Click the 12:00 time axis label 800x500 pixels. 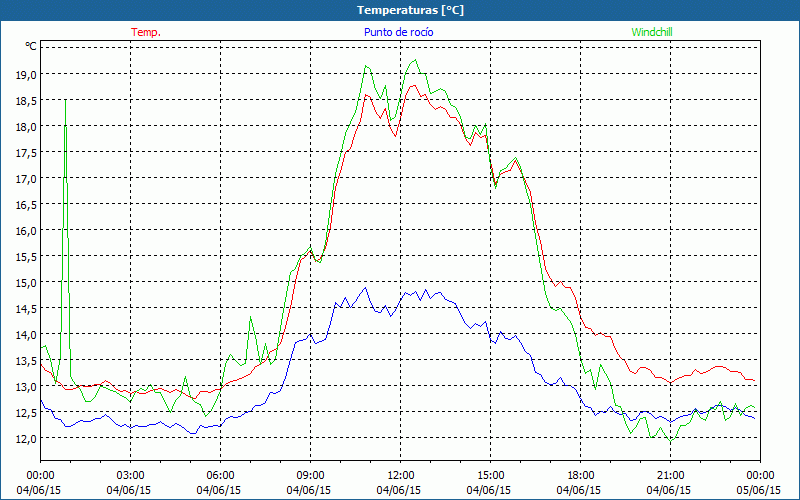click(401, 476)
